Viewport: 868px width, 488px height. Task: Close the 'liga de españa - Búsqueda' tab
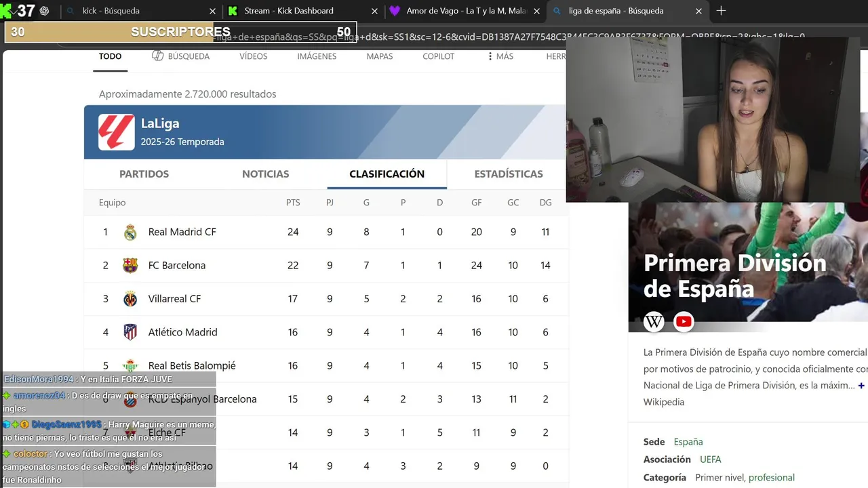tap(698, 11)
